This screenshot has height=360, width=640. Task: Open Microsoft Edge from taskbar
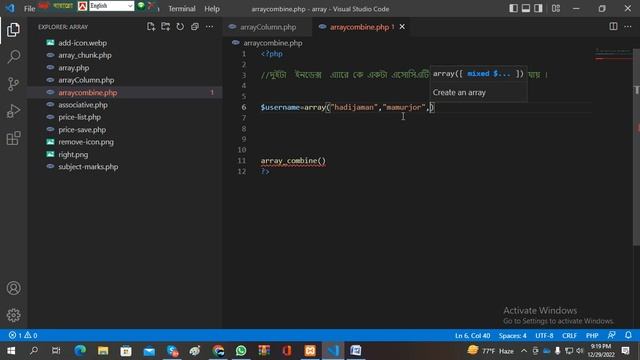pos(80,351)
